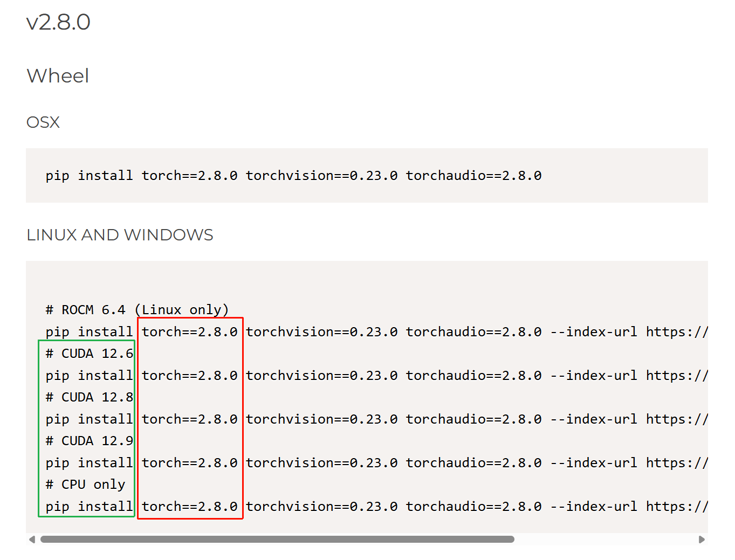
Task: Click the code block left scroll arrow
Action: tap(32, 540)
